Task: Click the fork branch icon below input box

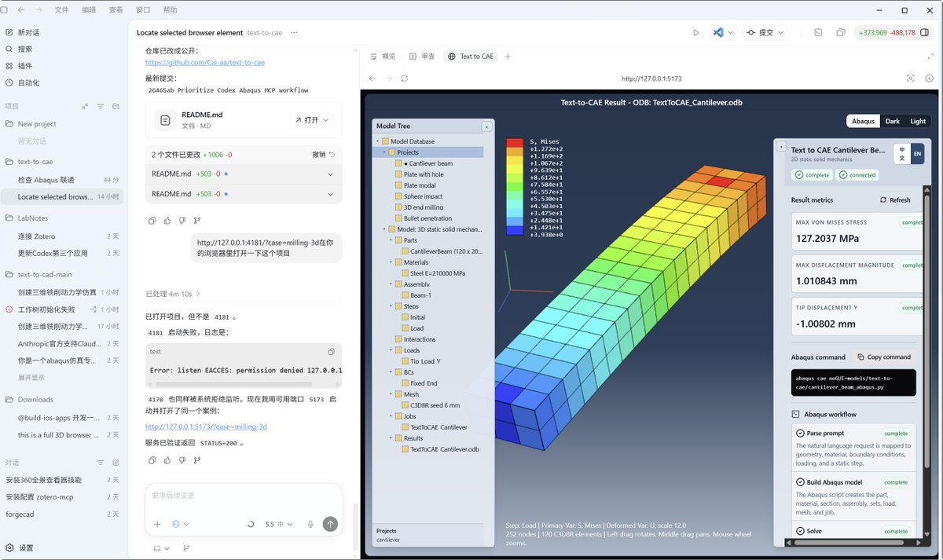Action: click(x=186, y=548)
